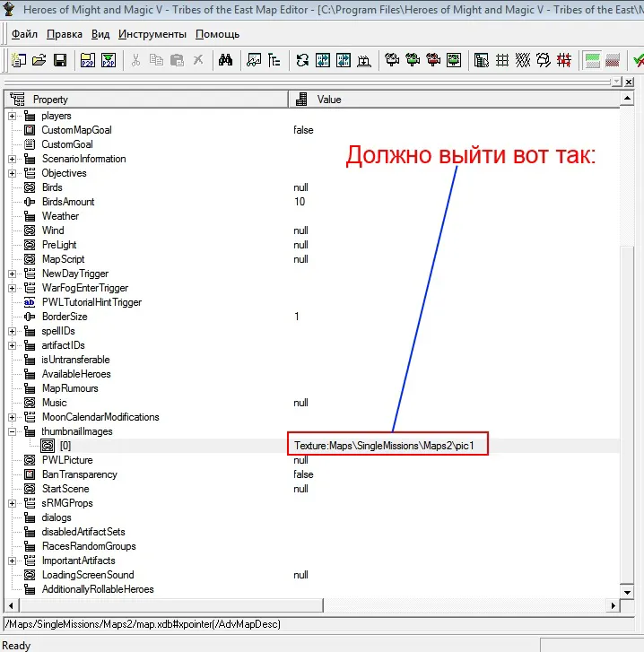The image size is (644, 652).
Task: Close the properties panel with X
Action: [629, 82]
